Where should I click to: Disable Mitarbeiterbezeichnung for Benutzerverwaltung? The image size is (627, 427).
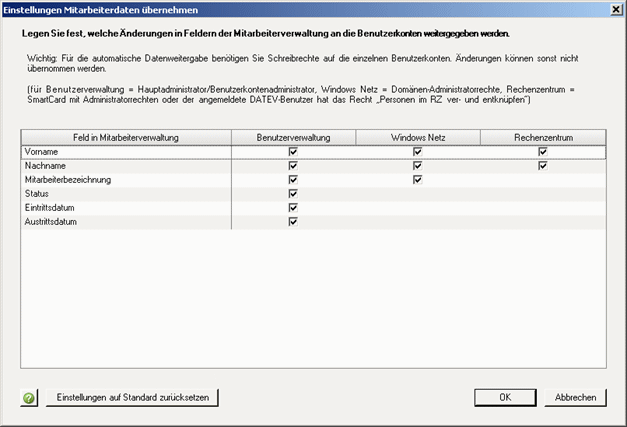pyautogui.click(x=293, y=180)
